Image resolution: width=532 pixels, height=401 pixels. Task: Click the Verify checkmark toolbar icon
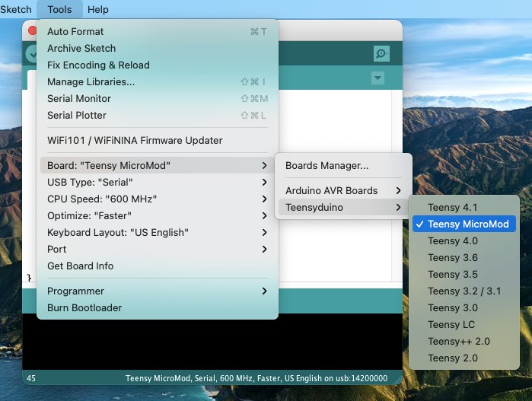click(x=32, y=53)
